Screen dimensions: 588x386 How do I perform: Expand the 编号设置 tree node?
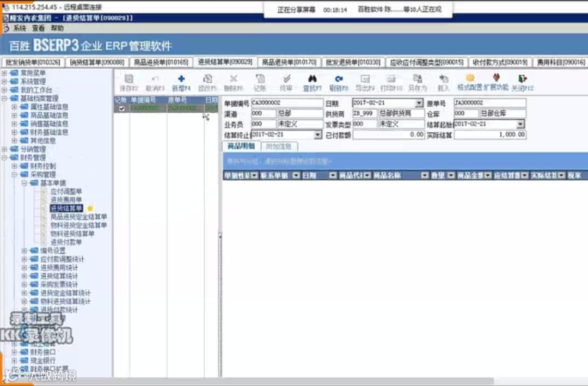pyautogui.click(x=24, y=250)
